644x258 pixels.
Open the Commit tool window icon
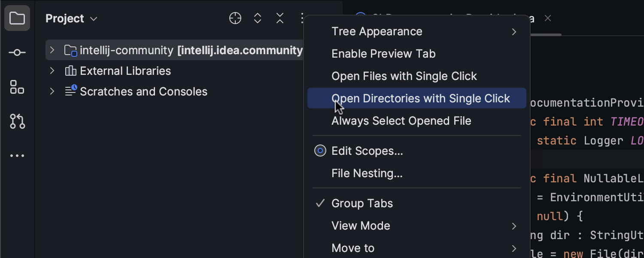tap(17, 53)
